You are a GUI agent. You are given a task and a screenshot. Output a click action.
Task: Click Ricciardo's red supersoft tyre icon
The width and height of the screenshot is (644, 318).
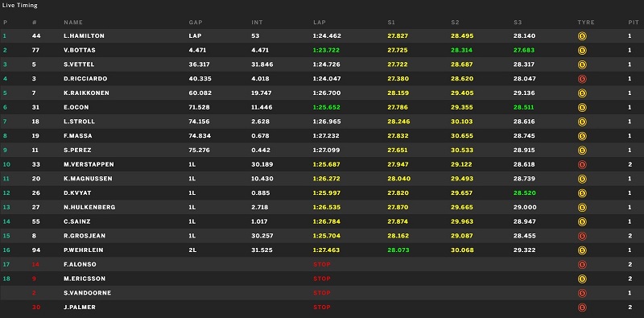point(582,79)
